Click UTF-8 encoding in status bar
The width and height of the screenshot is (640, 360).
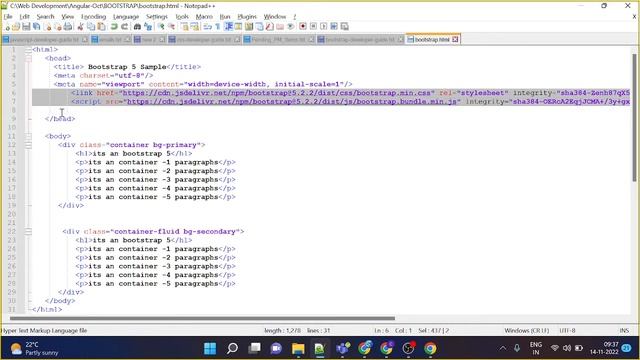(x=567, y=331)
